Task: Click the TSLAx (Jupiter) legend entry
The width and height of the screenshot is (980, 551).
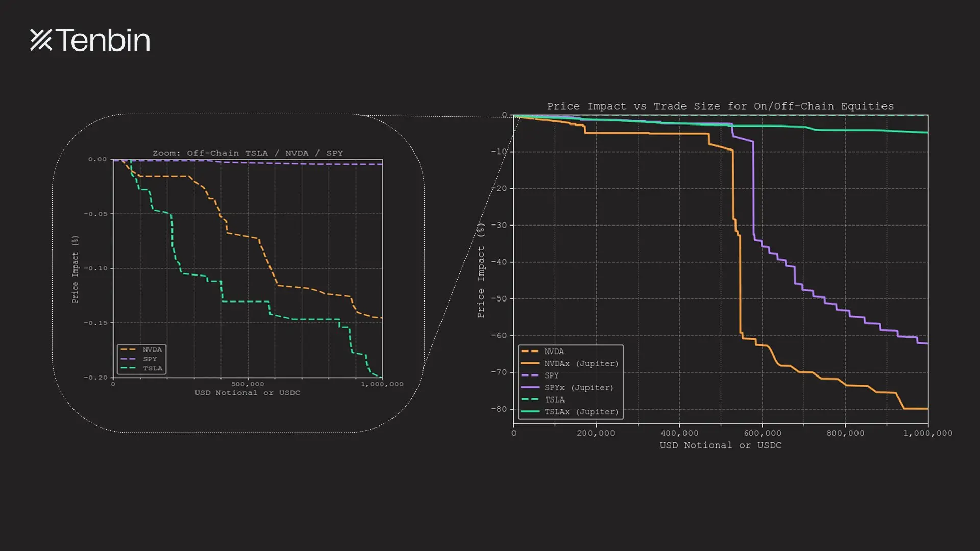Action: tap(581, 412)
